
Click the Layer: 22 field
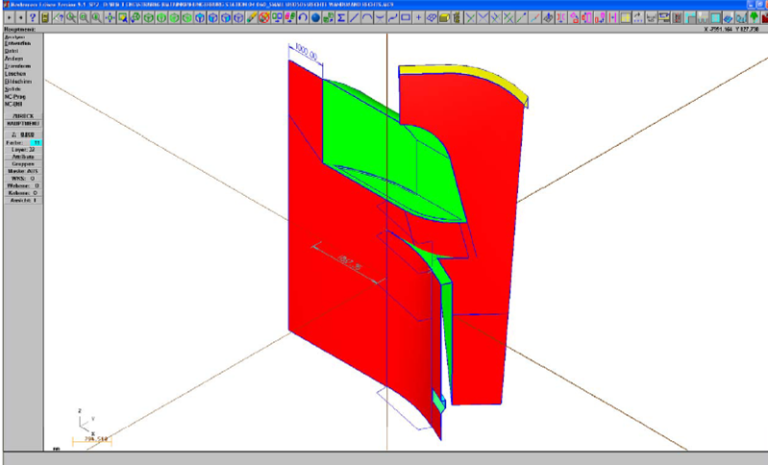coord(22,150)
